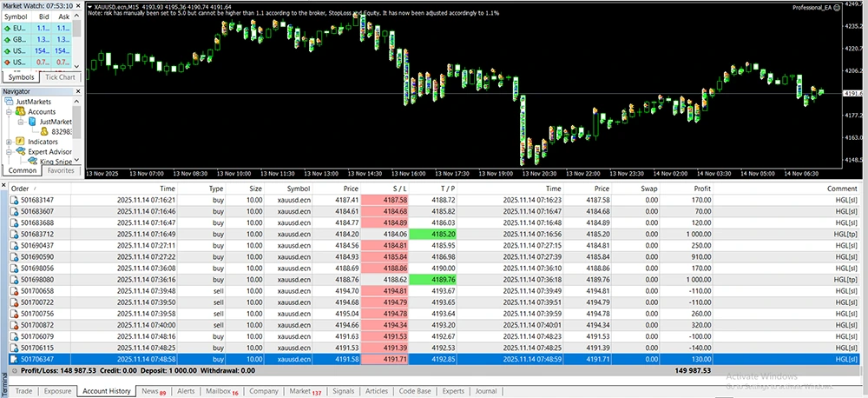Open the Mailbox tab with 16 unread
Viewport: 868px width, 398px height.
coord(219,391)
